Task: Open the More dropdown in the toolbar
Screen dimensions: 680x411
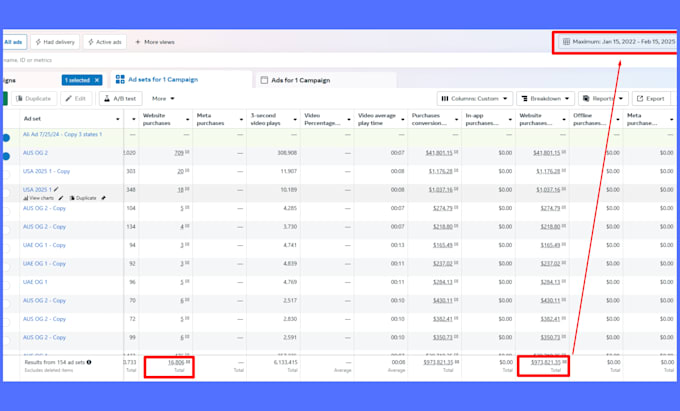Action: point(163,99)
